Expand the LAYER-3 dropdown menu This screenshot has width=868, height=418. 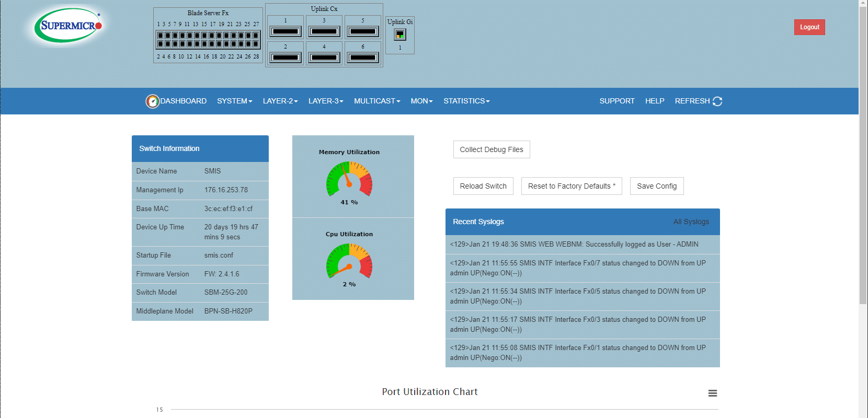tap(326, 101)
